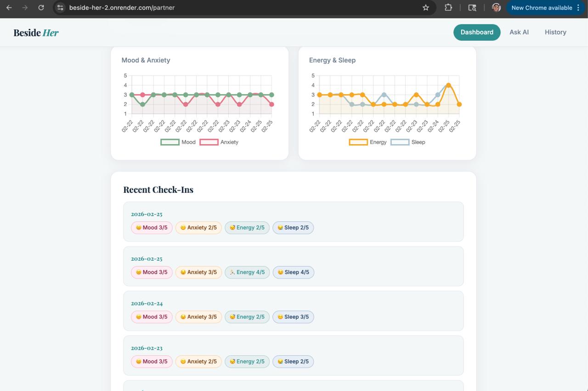
Task: Open the Chrome profile avatar
Action: (x=496, y=7)
